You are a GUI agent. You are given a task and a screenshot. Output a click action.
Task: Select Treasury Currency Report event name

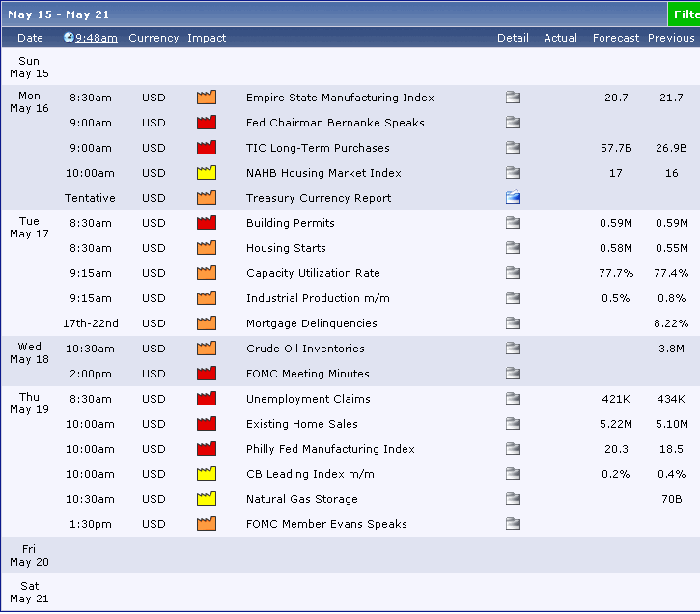point(319,198)
